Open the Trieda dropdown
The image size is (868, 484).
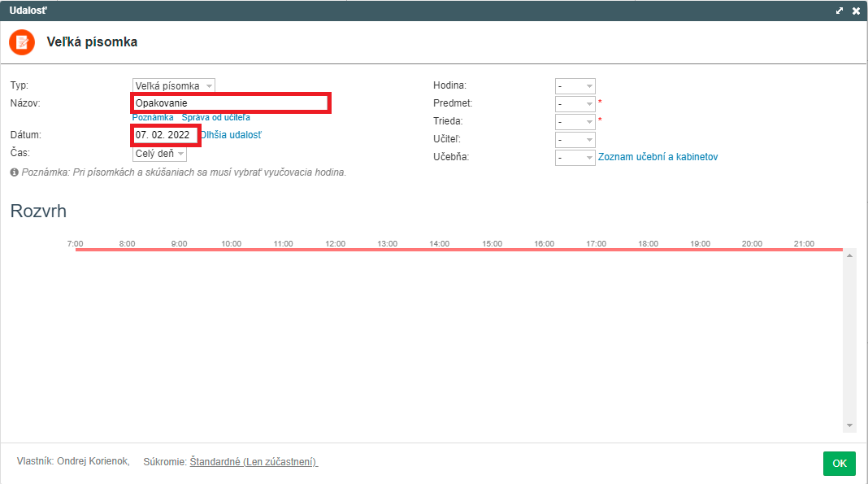tap(575, 121)
